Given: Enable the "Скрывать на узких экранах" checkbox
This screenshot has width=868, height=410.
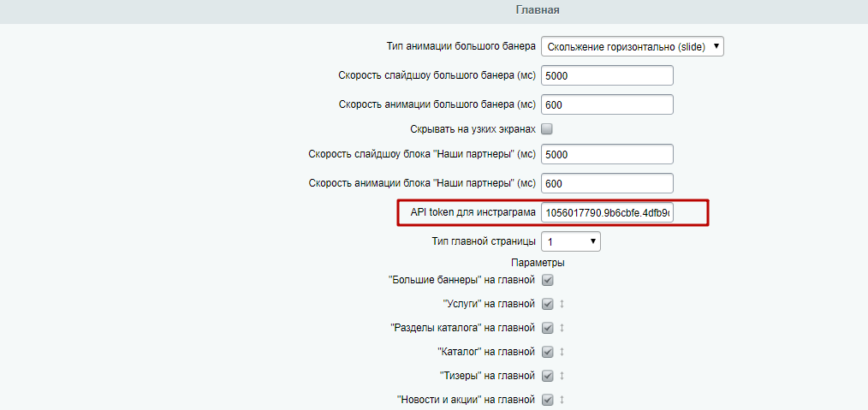Looking at the screenshot, I should coord(547,129).
